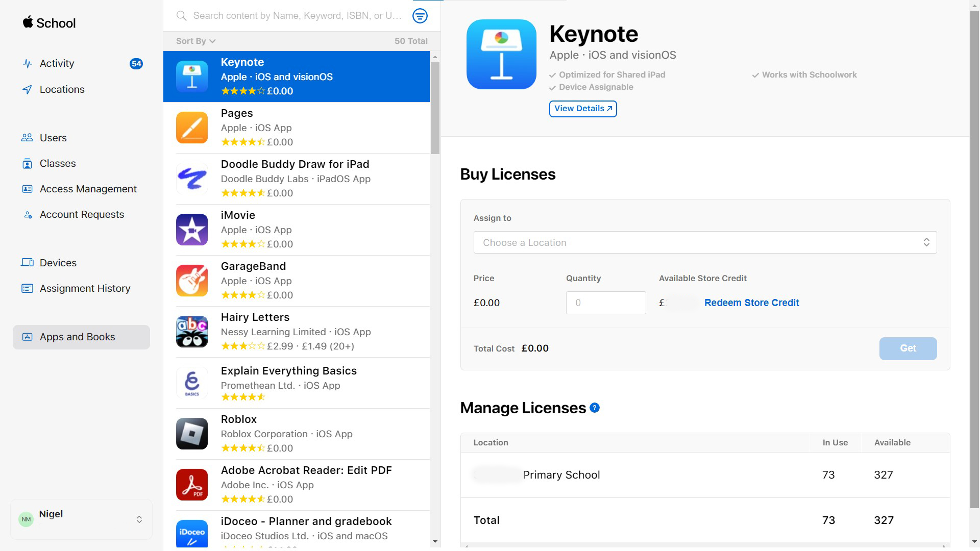
Task: Open the Classes section
Action: coord(57,163)
